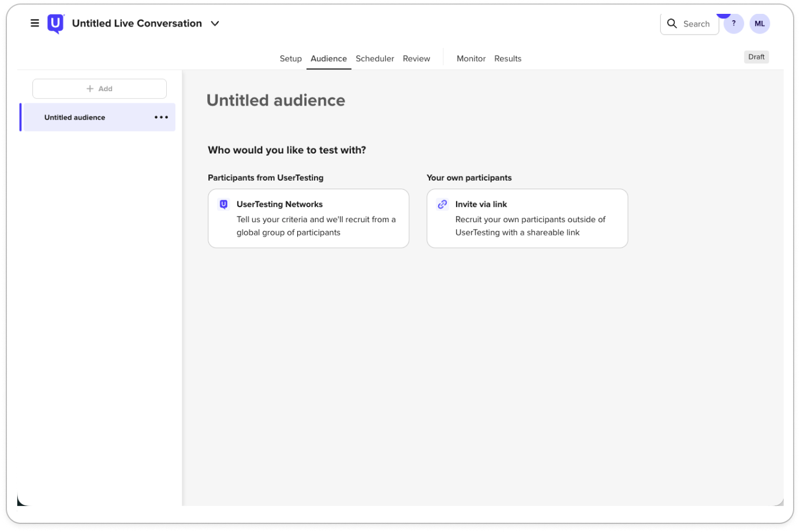Open the Review tab
The height and width of the screenshot is (532, 800).
tap(416, 59)
